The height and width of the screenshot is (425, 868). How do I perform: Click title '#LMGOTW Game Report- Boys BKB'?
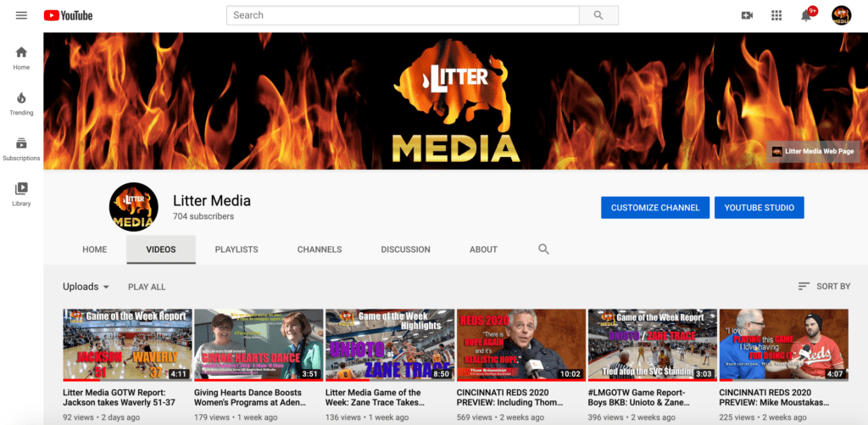pos(641,397)
